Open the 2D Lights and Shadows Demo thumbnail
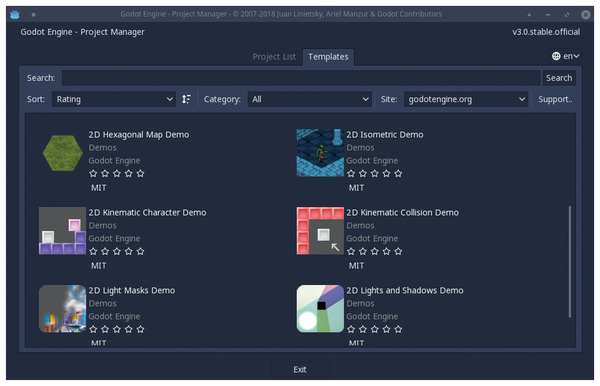Image resolution: width=600 pixels, height=386 pixels. [x=320, y=309]
